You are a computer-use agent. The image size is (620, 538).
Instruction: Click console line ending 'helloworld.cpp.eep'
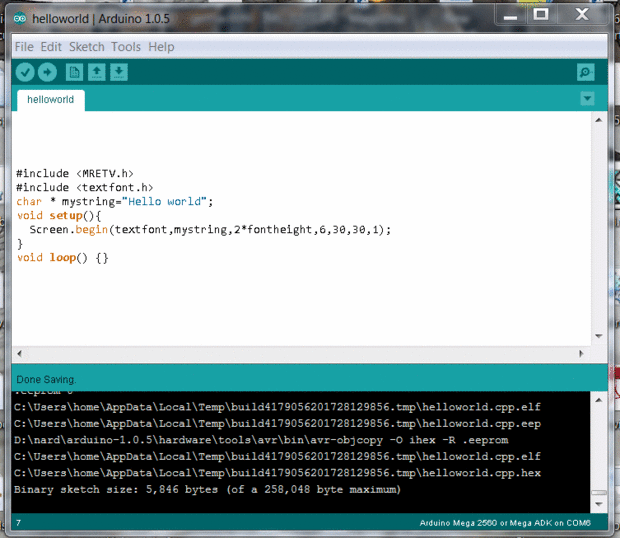277,424
